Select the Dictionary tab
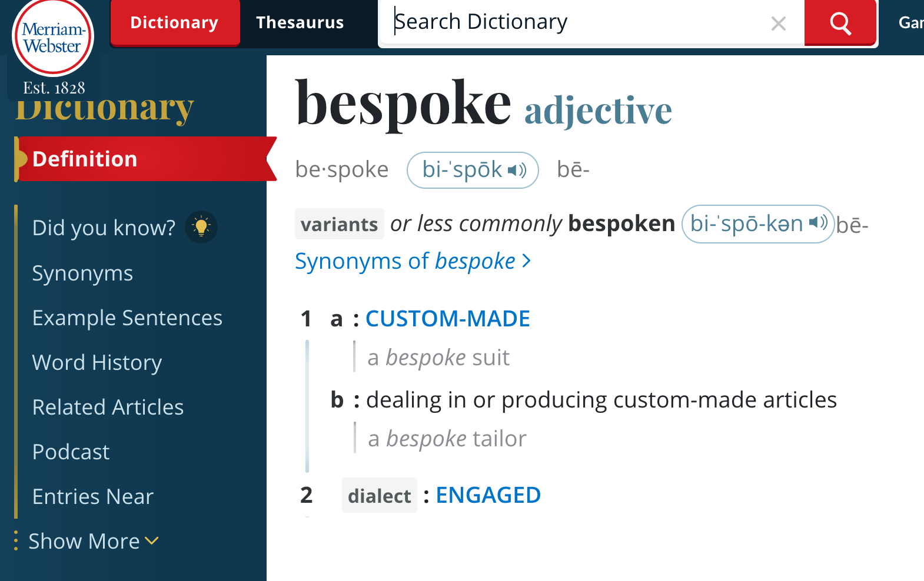This screenshot has height=581, width=924. tap(175, 22)
